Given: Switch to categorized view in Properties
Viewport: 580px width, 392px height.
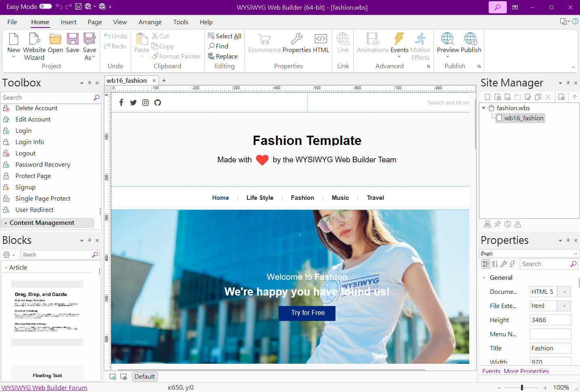Looking at the screenshot, I should [485, 264].
